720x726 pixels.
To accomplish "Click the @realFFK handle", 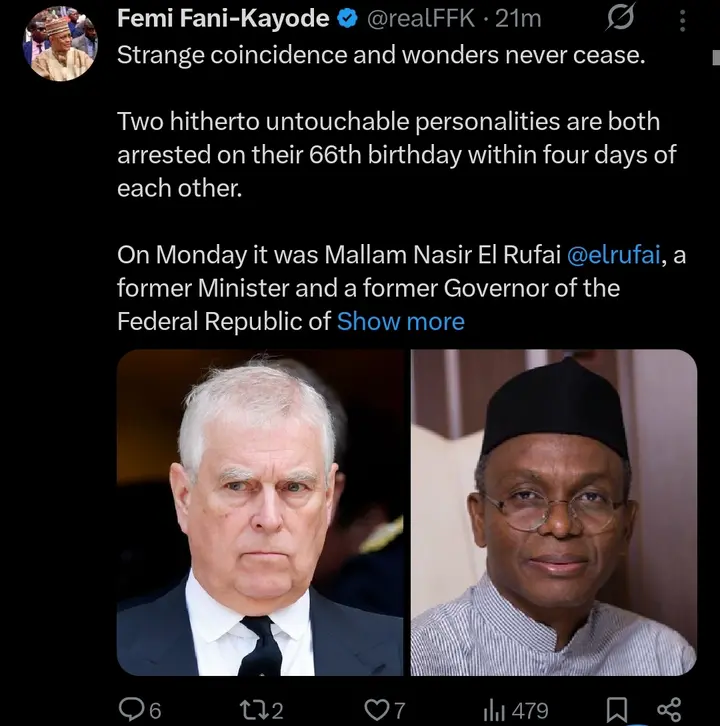I will click(426, 19).
